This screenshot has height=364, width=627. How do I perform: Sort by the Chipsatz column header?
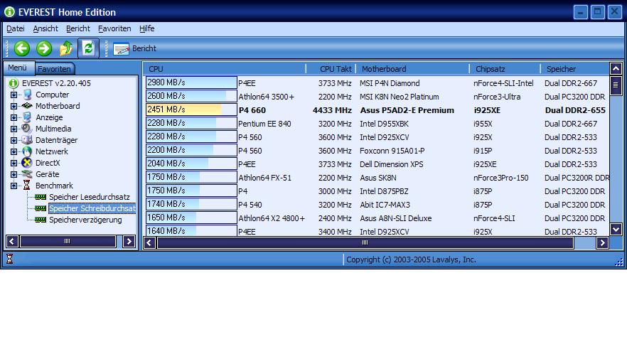pos(505,69)
